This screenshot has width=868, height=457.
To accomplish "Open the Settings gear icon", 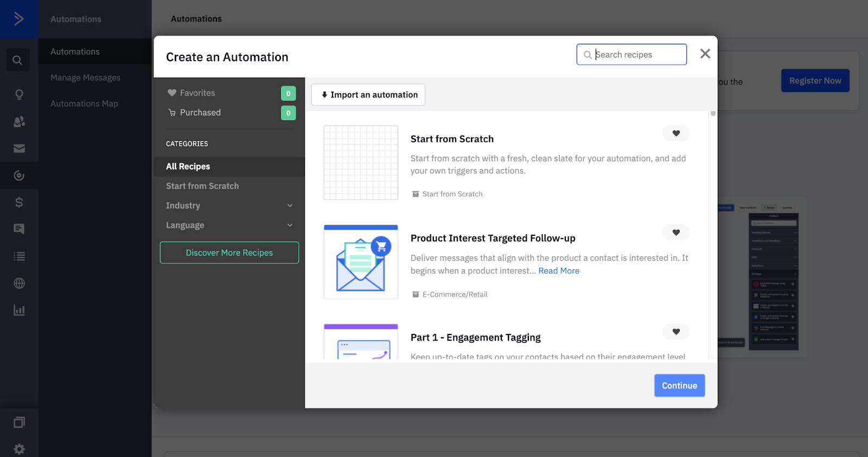I will (x=19, y=449).
